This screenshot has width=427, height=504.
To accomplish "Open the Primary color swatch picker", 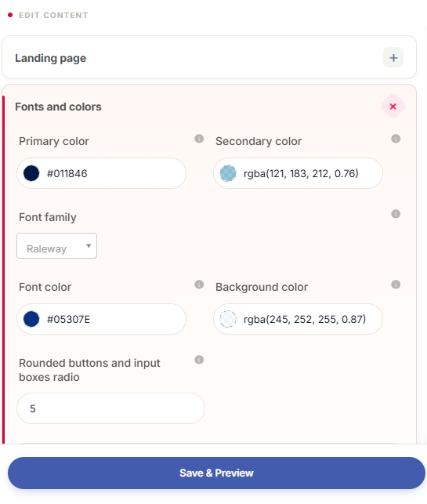I will point(31,173).
